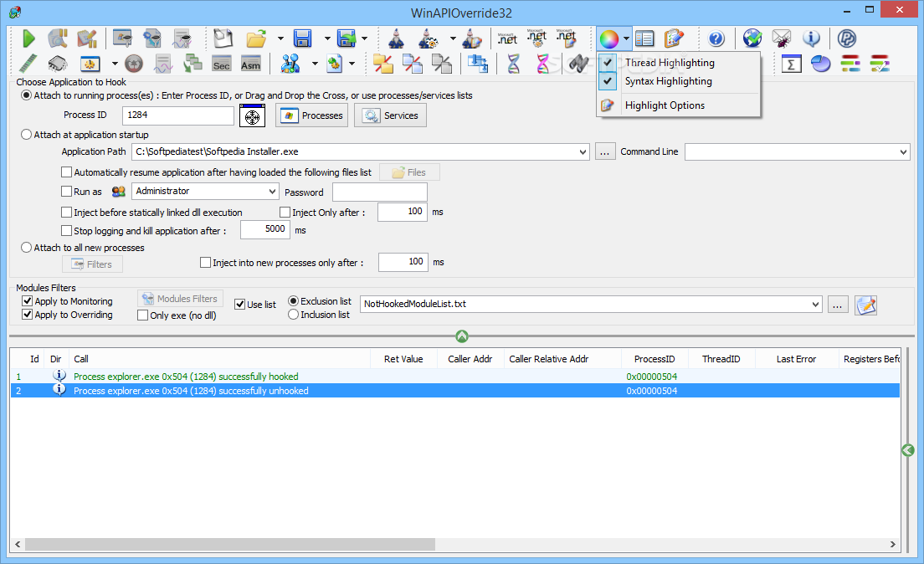Click the pie chart icon

pyautogui.click(x=820, y=64)
